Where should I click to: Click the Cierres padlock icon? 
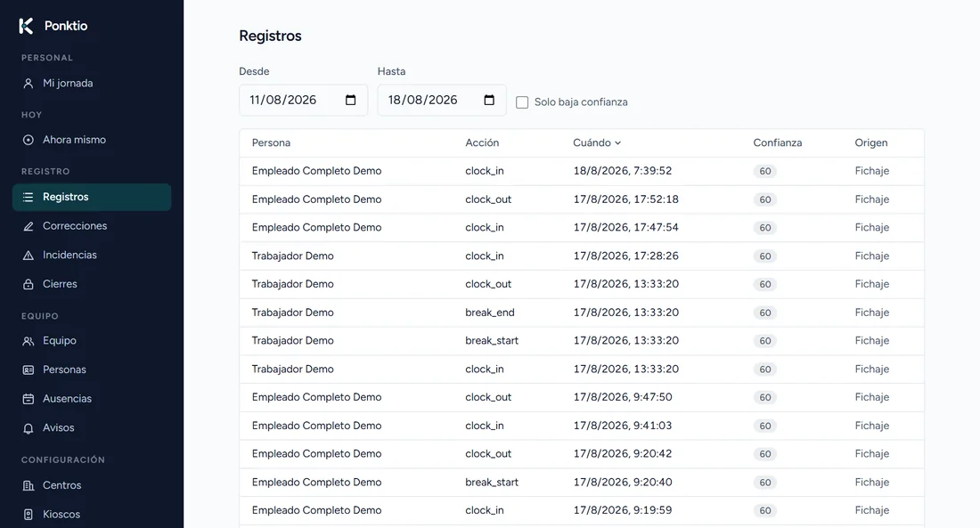coord(29,284)
